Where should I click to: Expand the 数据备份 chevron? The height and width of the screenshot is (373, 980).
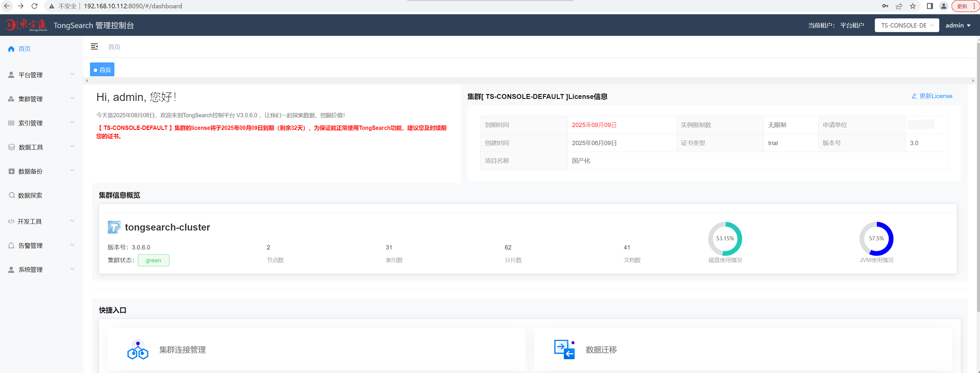[x=72, y=170]
